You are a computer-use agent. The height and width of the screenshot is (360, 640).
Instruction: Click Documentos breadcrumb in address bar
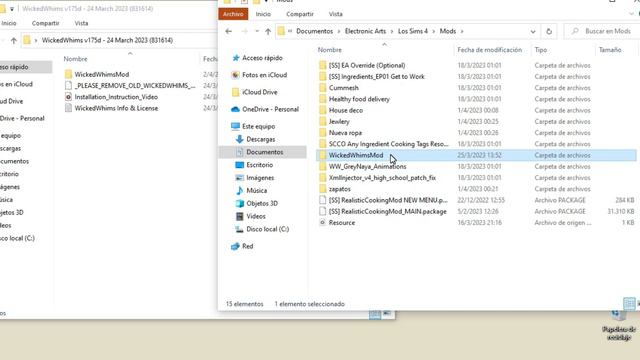(x=314, y=31)
